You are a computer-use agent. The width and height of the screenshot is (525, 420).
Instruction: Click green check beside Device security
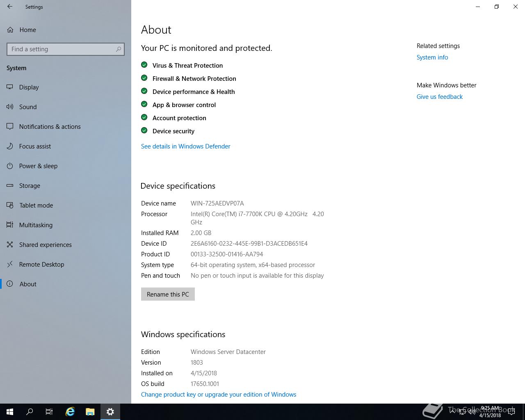(x=144, y=130)
